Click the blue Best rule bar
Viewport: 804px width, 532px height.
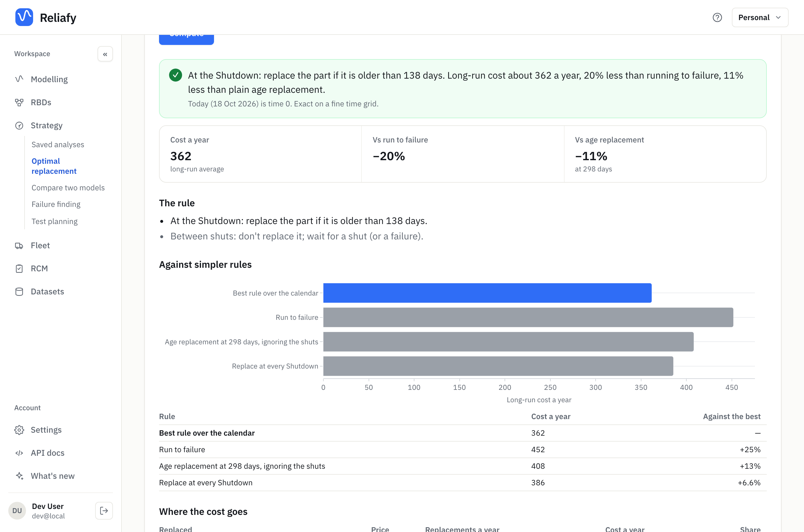[487, 293]
